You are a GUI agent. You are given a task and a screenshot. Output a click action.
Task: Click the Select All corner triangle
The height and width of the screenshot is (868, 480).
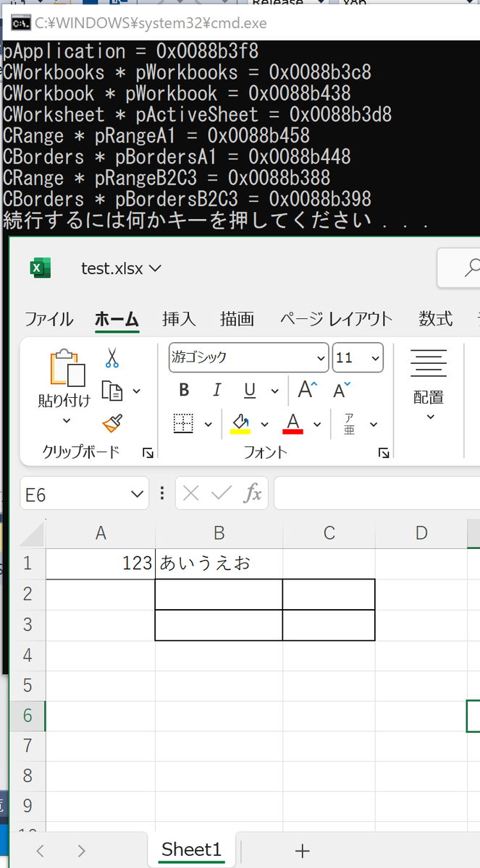pyautogui.click(x=31, y=534)
